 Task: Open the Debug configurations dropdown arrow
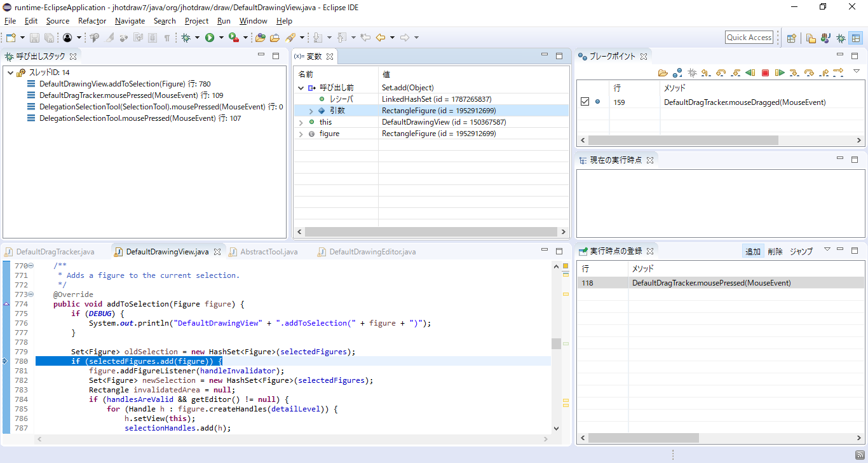click(197, 38)
